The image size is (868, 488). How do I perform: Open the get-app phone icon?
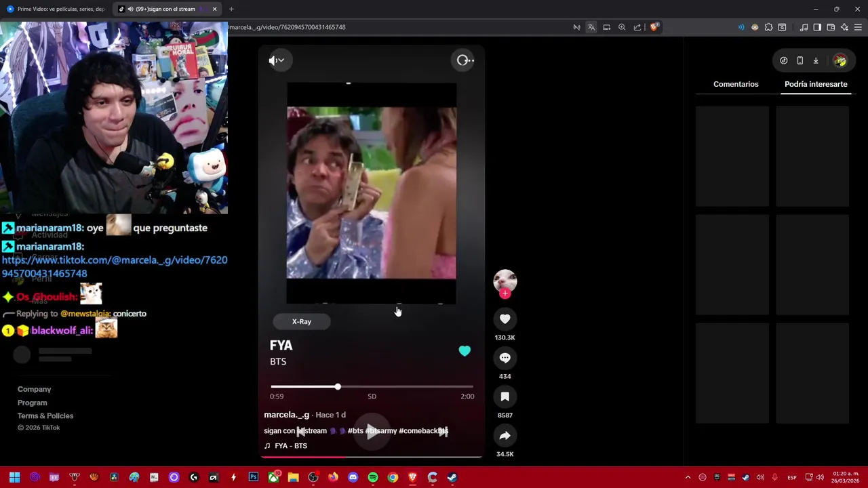[x=800, y=60]
